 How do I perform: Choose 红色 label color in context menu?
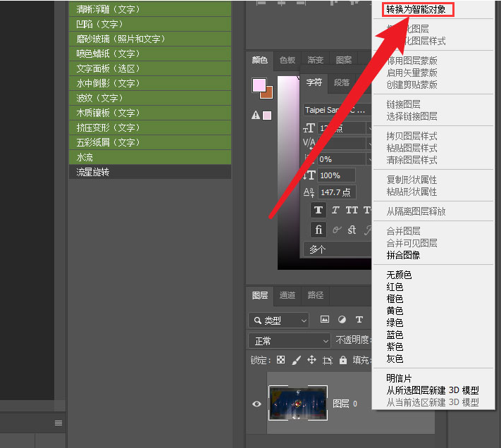(x=395, y=287)
